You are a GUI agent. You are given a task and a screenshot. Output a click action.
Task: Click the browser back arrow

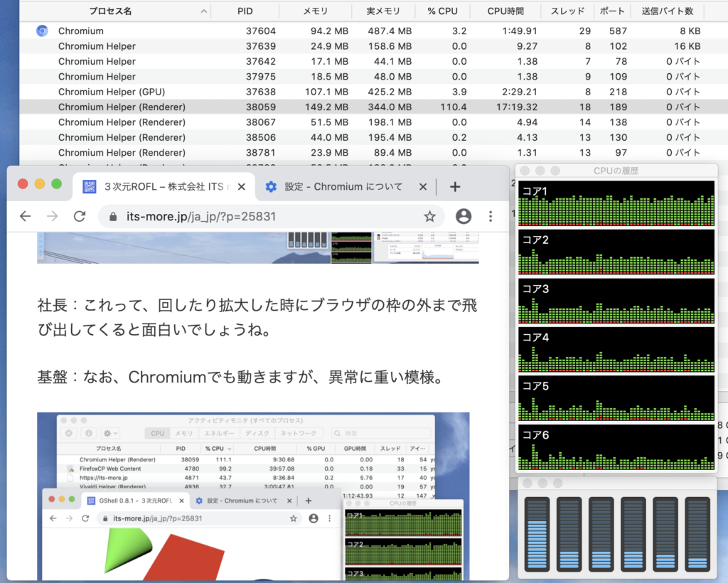(x=26, y=217)
